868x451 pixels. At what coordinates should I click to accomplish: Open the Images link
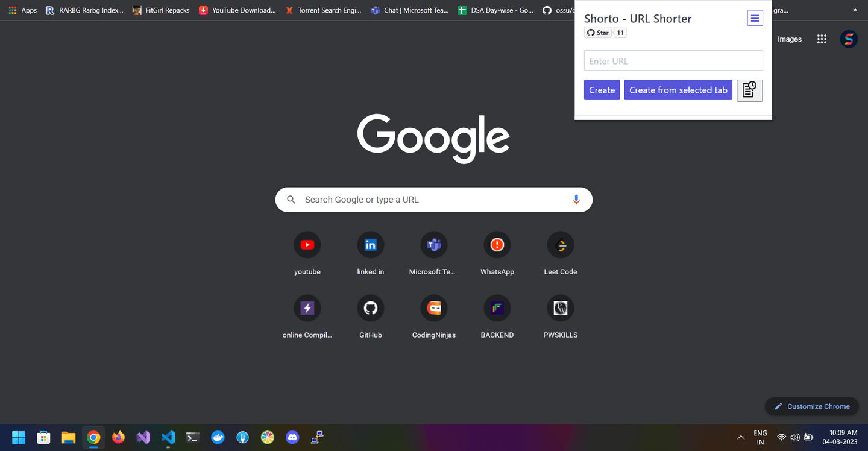tap(790, 39)
